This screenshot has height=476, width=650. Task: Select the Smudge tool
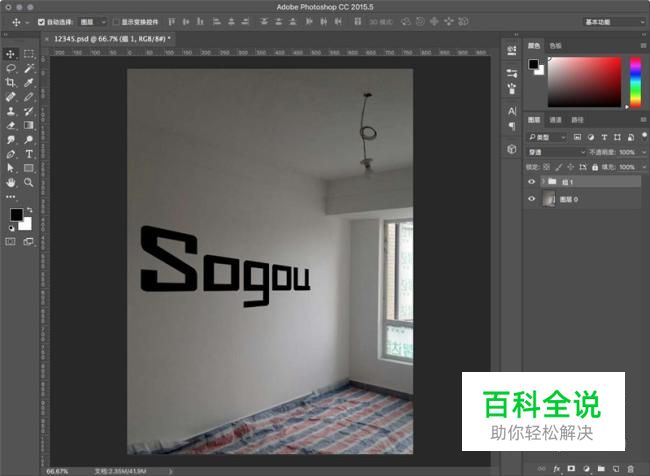10,140
